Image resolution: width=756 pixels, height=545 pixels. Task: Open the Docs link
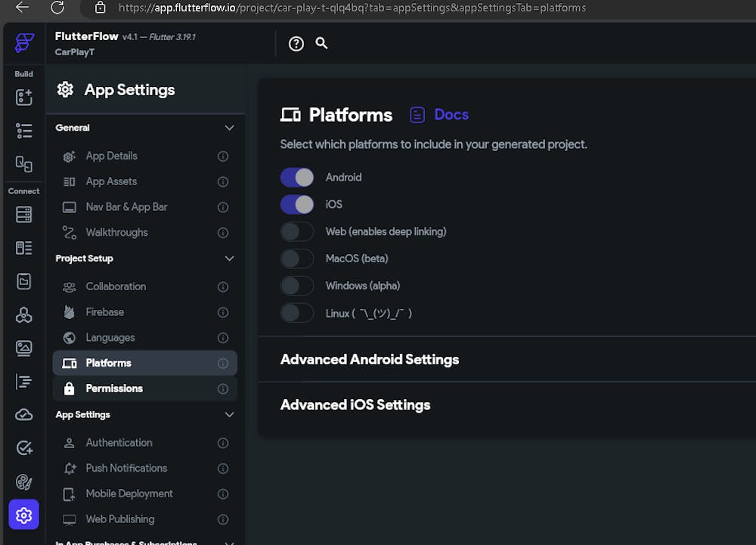pyautogui.click(x=451, y=115)
